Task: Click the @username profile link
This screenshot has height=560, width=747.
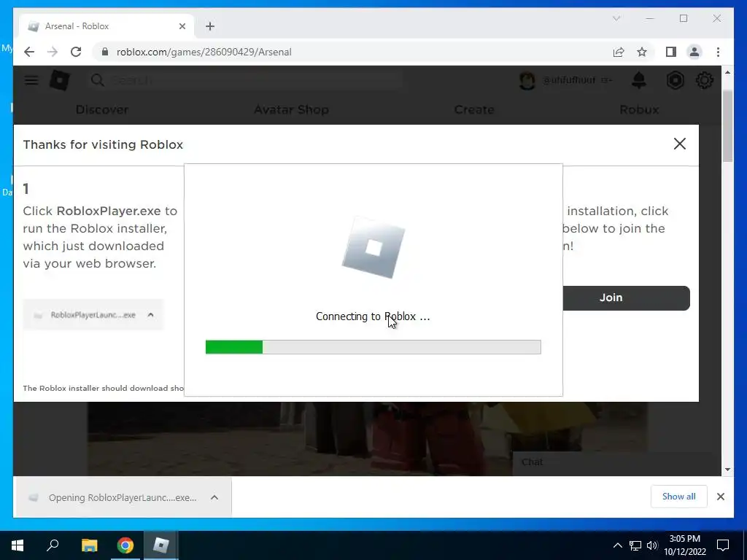Action: 569,80
